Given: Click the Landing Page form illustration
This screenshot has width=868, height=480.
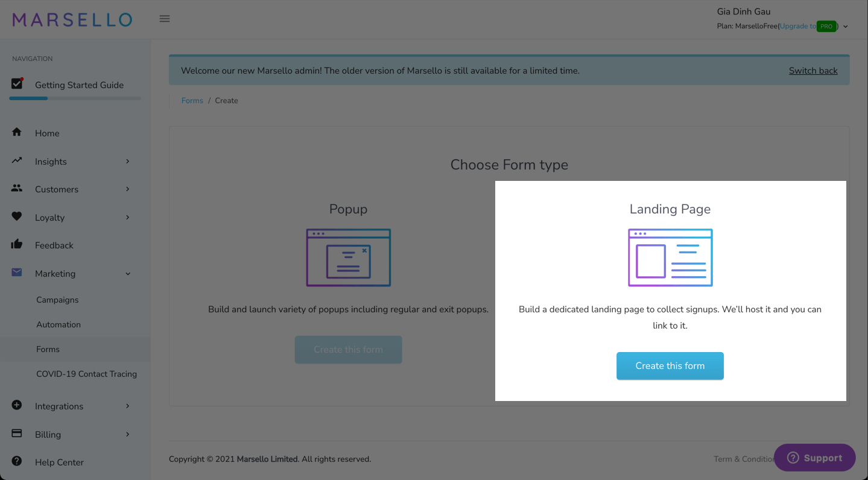Looking at the screenshot, I should (x=670, y=257).
